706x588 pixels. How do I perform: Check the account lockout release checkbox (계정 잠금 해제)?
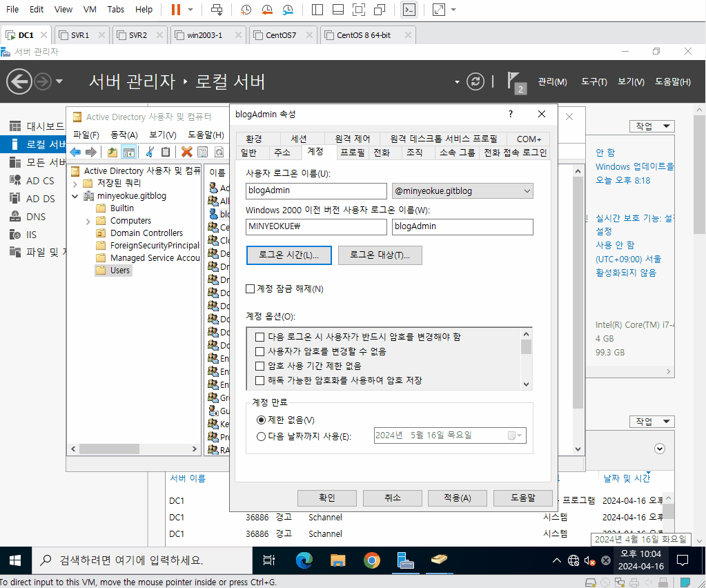[x=251, y=288]
